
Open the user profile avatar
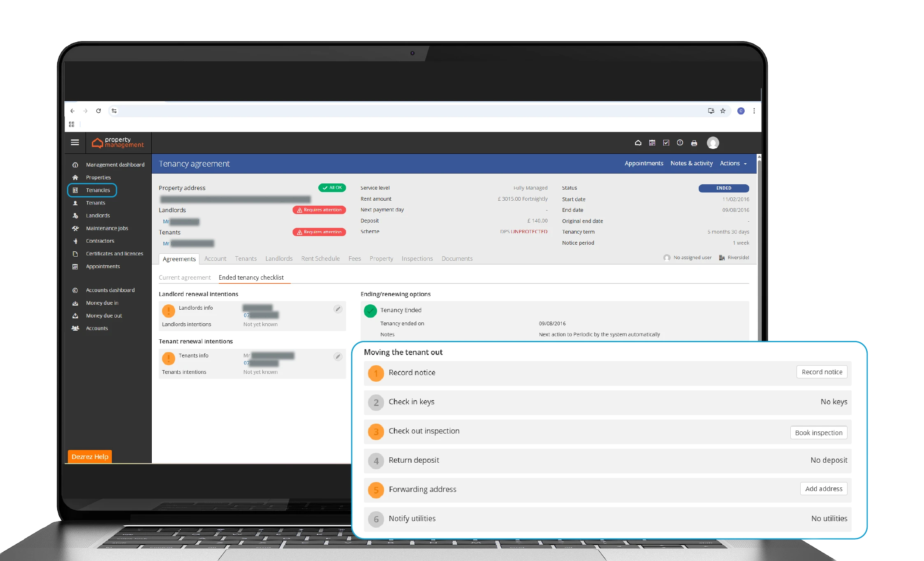point(713,143)
